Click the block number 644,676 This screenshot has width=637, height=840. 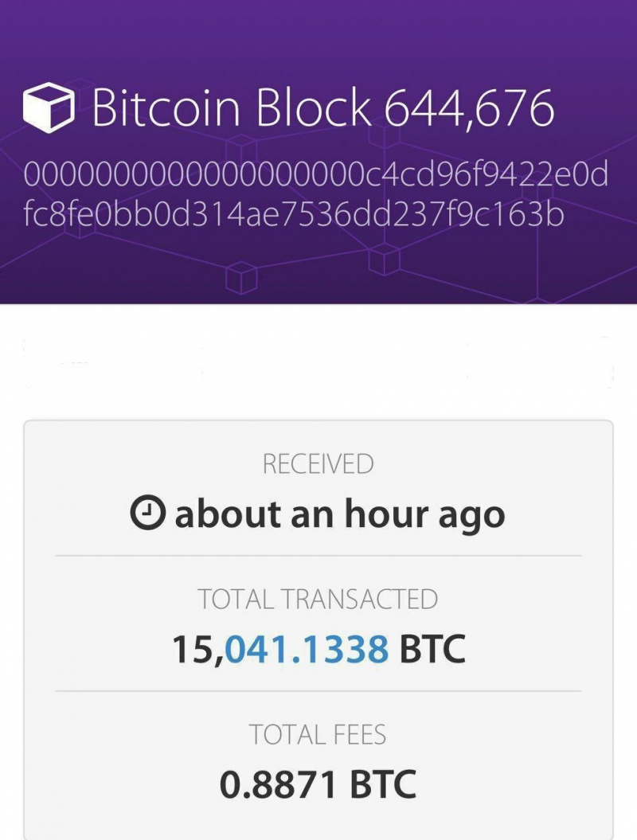pos(468,107)
